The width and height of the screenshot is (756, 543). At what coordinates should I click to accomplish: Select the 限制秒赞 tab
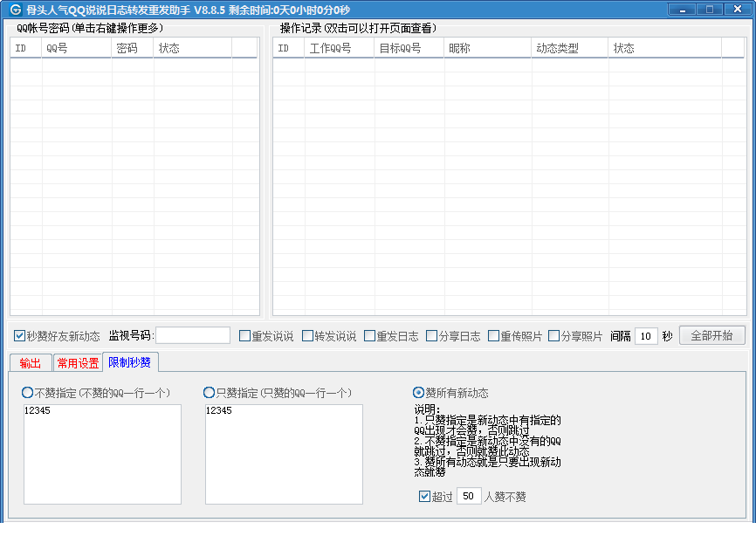(130, 362)
